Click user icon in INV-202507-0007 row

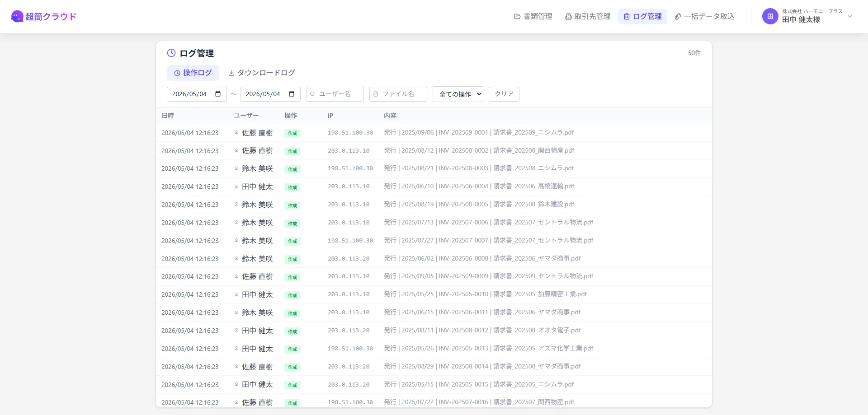236,241
